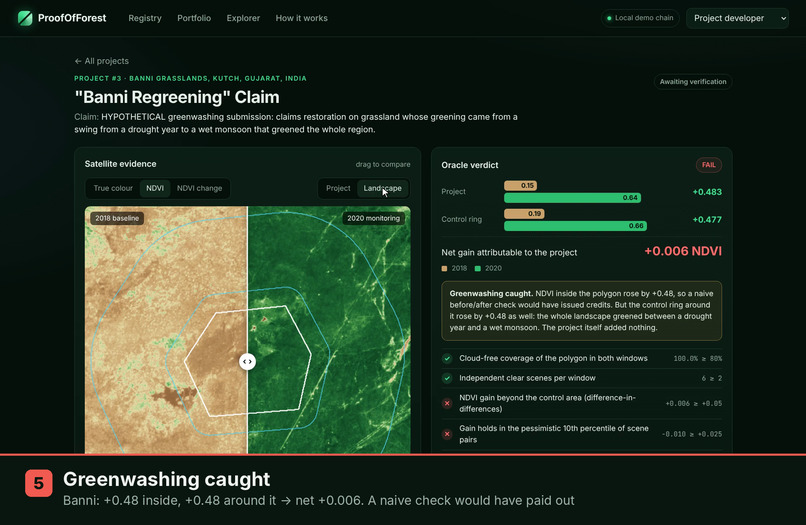Expand the Project developer role dropdown
806x525 pixels.
tap(737, 18)
